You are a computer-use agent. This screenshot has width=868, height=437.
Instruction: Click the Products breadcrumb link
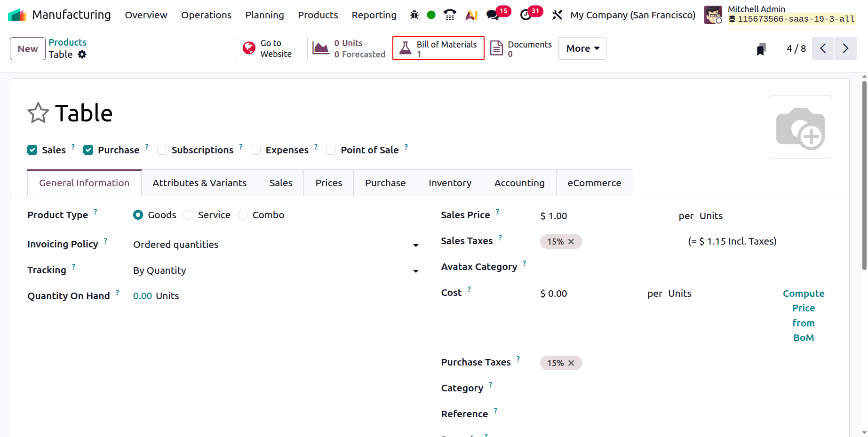67,42
